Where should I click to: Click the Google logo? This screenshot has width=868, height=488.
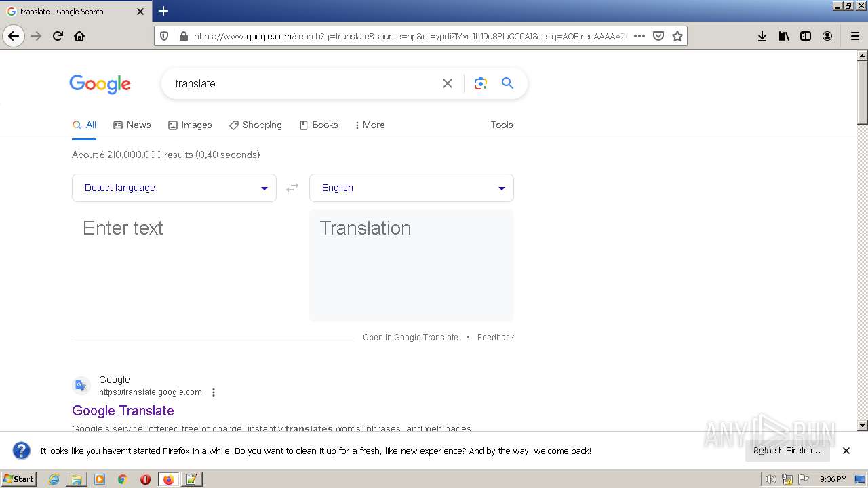pyautogui.click(x=100, y=84)
